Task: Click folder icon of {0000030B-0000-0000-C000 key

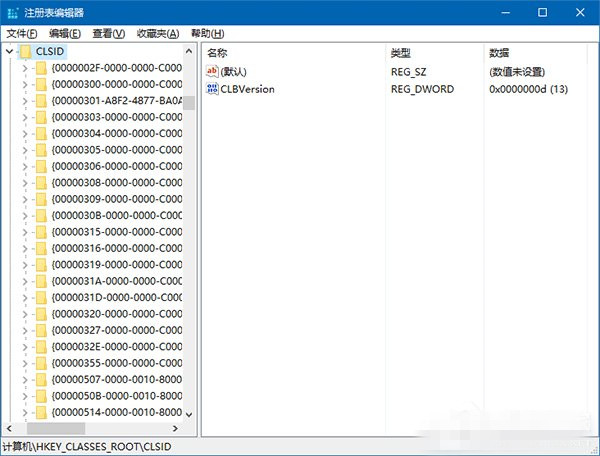Action: (41, 216)
